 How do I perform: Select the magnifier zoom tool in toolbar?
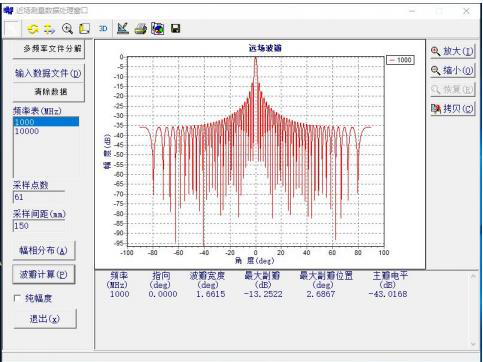[x=67, y=29]
